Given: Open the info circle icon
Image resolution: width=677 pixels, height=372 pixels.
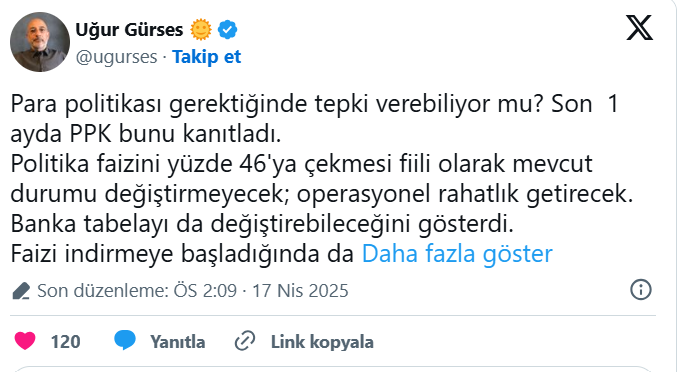Looking at the screenshot, I should (x=641, y=290).
